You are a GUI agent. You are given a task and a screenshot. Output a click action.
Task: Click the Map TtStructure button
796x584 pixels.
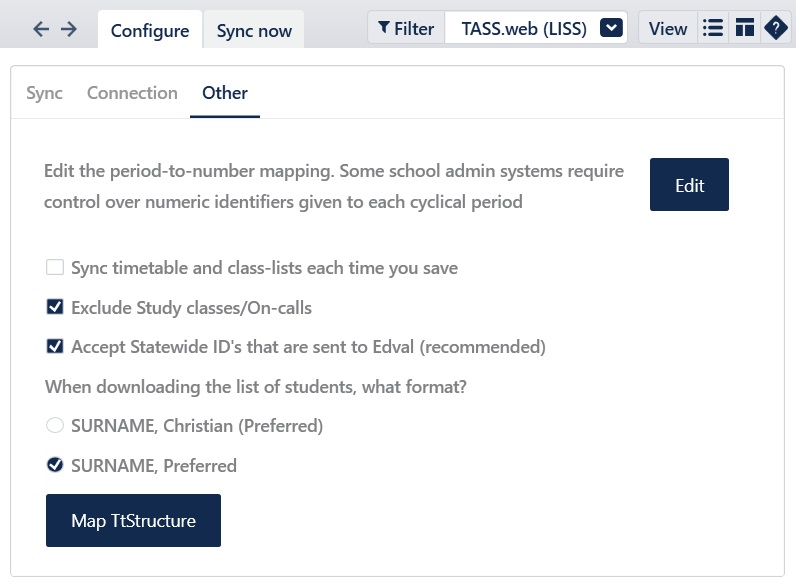pos(133,521)
